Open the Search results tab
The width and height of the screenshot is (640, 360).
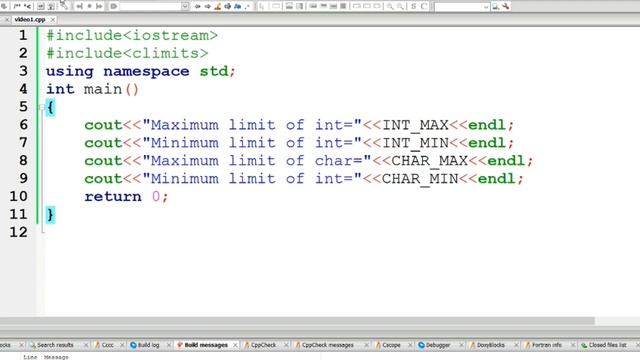point(55,345)
